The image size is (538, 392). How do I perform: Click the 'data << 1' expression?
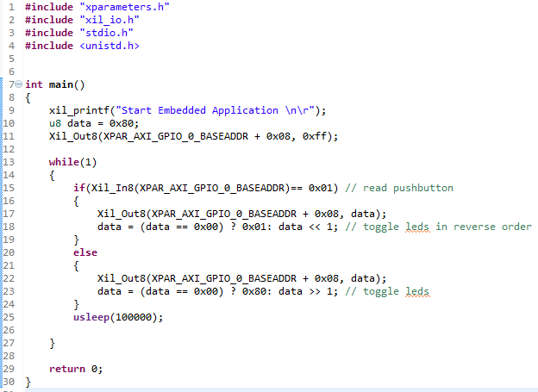(x=306, y=227)
